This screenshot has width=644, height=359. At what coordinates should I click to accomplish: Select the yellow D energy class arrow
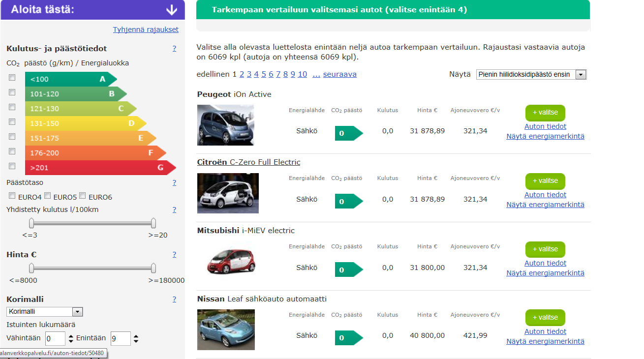(x=86, y=123)
